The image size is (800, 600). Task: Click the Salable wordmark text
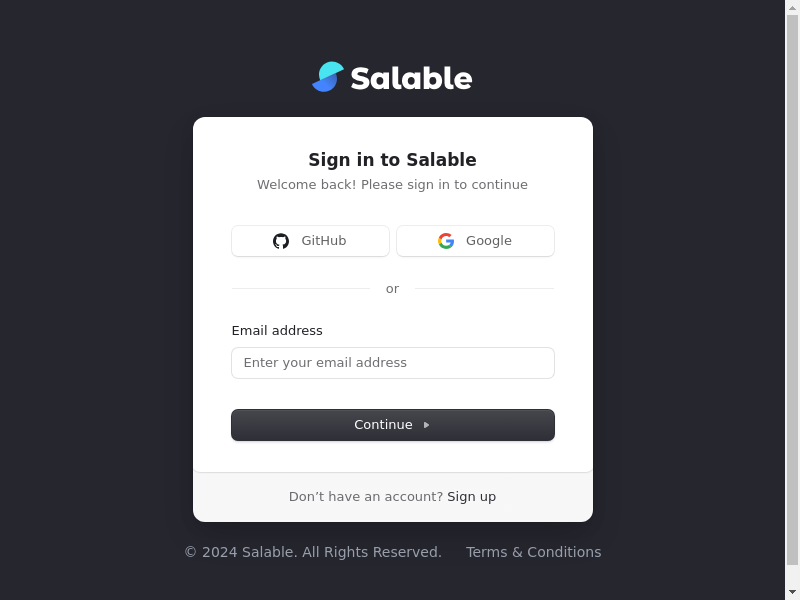[411, 78]
